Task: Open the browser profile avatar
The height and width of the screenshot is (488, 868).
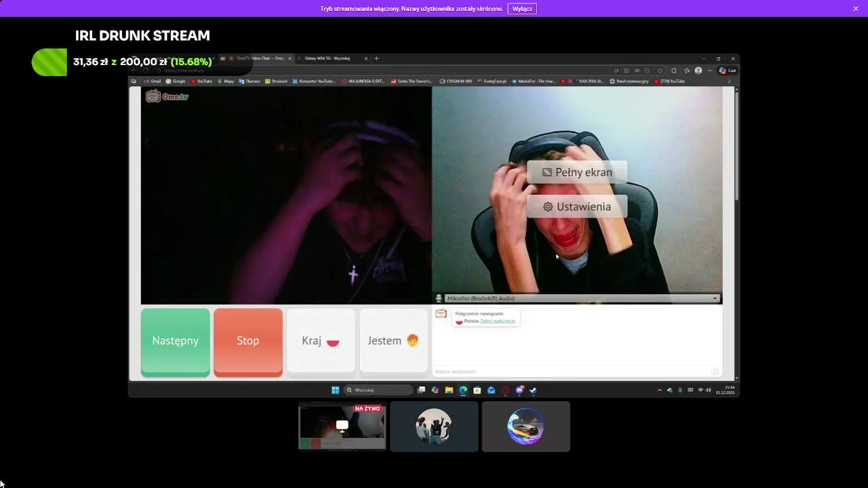Action: coord(698,70)
